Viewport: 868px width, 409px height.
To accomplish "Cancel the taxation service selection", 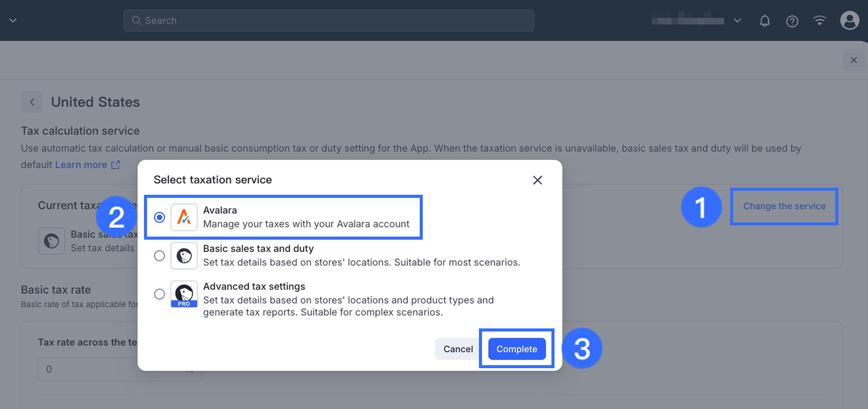I will point(458,349).
